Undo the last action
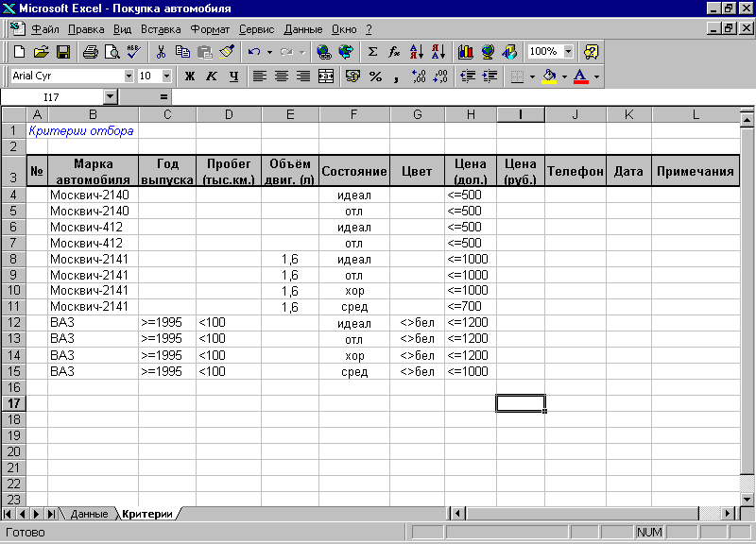 click(x=254, y=52)
